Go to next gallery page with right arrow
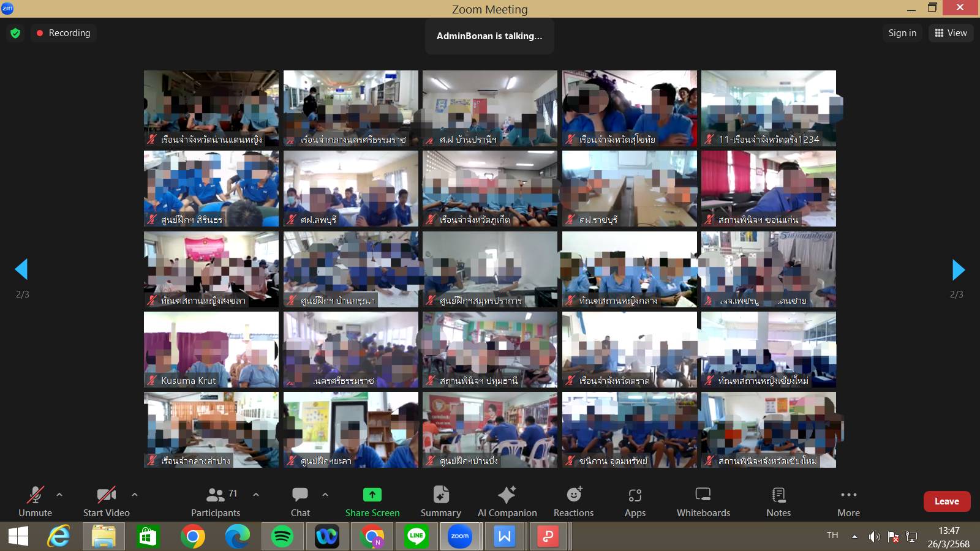This screenshot has width=980, height=551. 958,269
